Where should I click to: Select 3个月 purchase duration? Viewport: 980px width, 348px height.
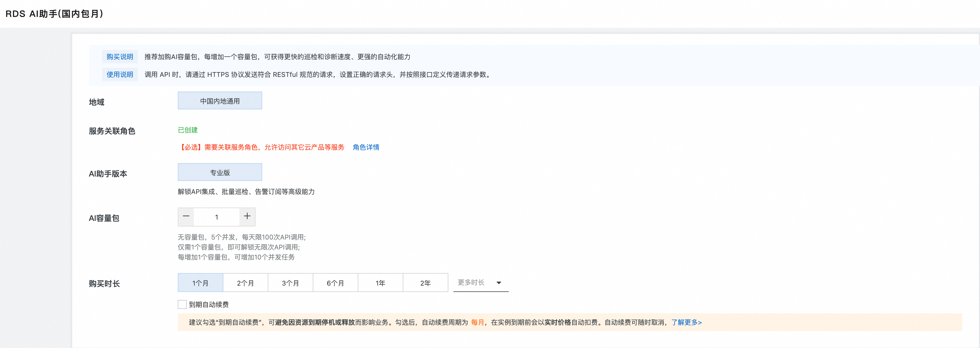(290, 283)
